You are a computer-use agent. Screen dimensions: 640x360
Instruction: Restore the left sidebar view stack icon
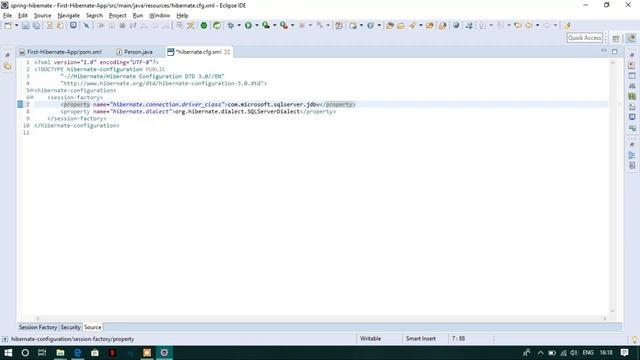(7, 55)
